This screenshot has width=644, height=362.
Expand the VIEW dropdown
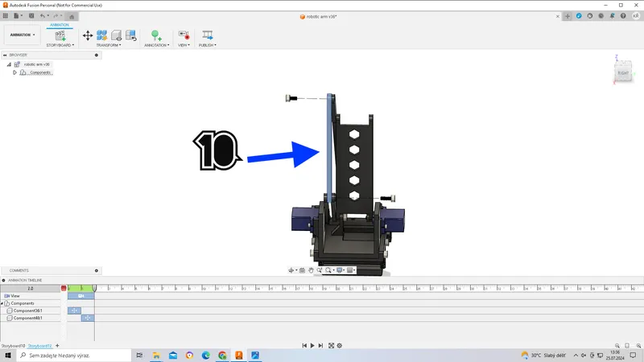(x=184, y=45)
